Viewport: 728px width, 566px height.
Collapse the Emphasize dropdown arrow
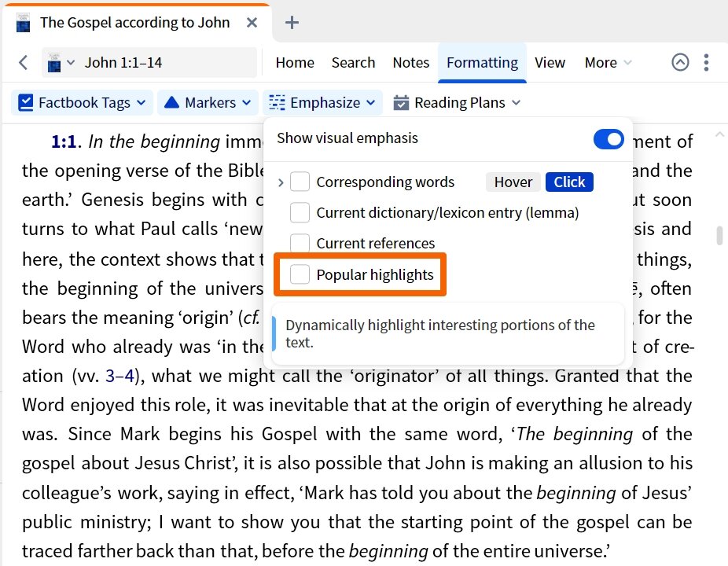coord(370,103)
